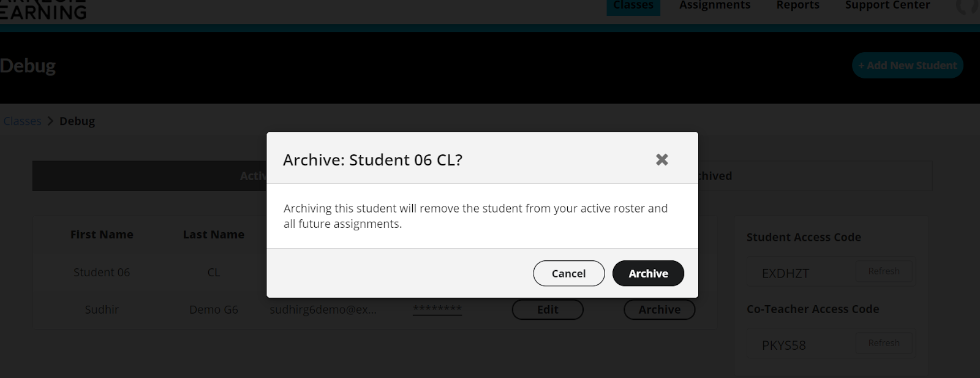Refresh the Student Access Code
Viewport: 980px width, 378px height.
(883, 271)
